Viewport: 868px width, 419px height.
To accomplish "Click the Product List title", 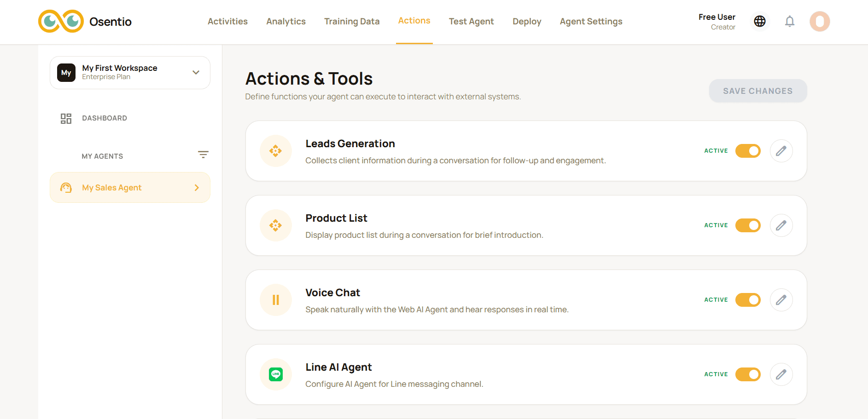I will coord(337,218).
